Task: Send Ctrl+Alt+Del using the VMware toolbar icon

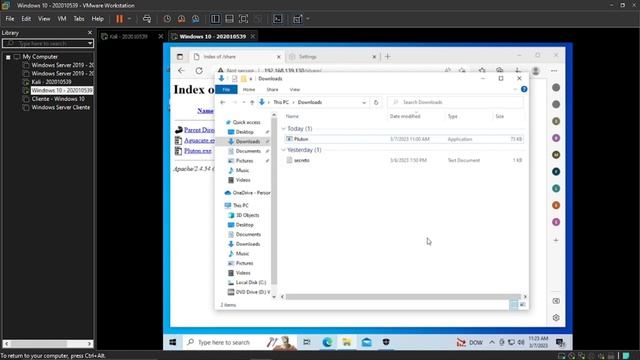Action: [147, 19]
